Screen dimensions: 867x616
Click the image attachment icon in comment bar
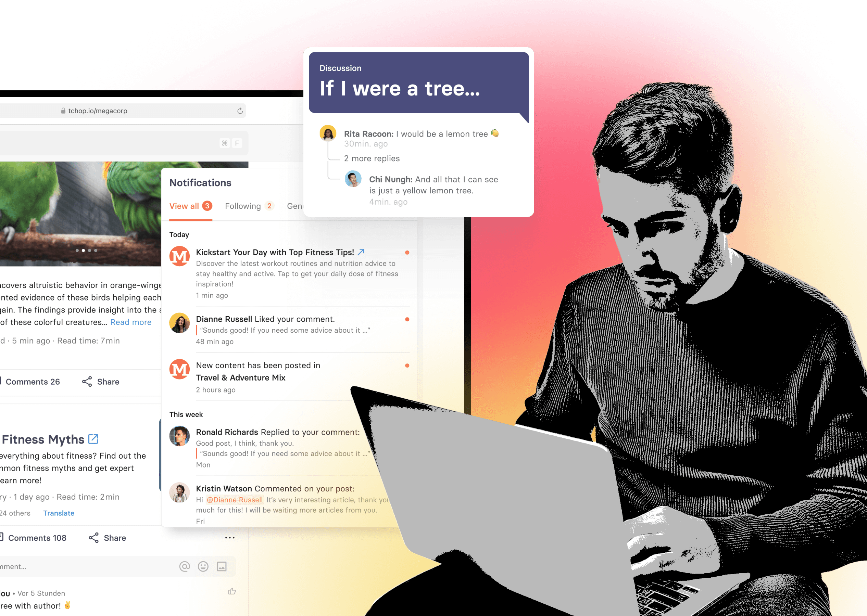pyautogui.click(x=221, y=567)
